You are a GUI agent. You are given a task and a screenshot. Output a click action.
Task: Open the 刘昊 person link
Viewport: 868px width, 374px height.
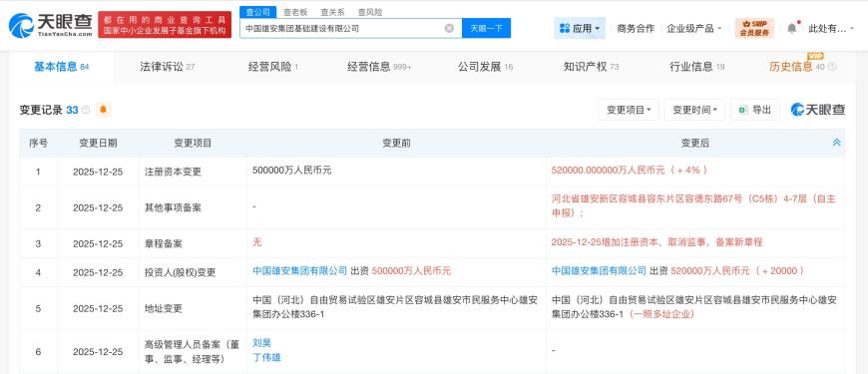[x=261, y=343]
